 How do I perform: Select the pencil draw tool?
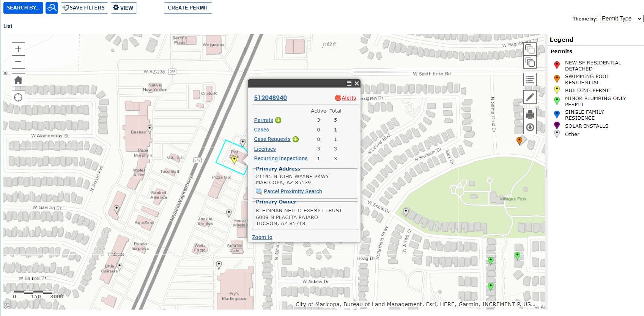(x=530, y=97)
